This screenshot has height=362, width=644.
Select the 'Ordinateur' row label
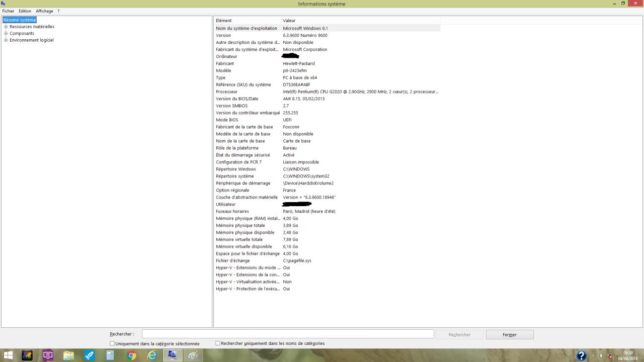(226, 56)
